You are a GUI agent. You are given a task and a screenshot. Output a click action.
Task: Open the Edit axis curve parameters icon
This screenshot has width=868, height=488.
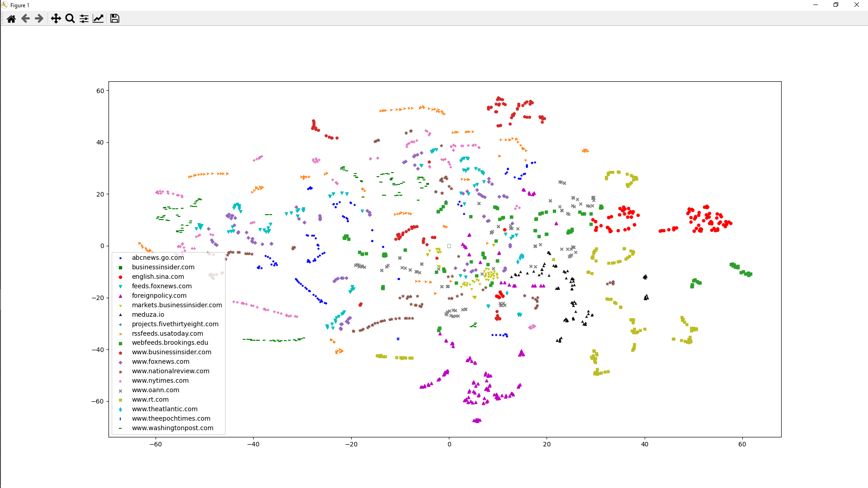coord(98,19)
